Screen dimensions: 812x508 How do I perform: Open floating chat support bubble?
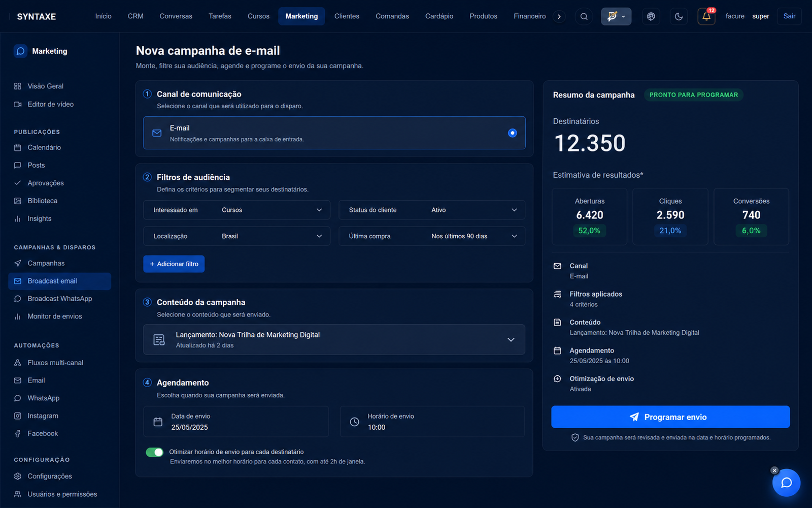pyautogui.click(x=786, y=483)
